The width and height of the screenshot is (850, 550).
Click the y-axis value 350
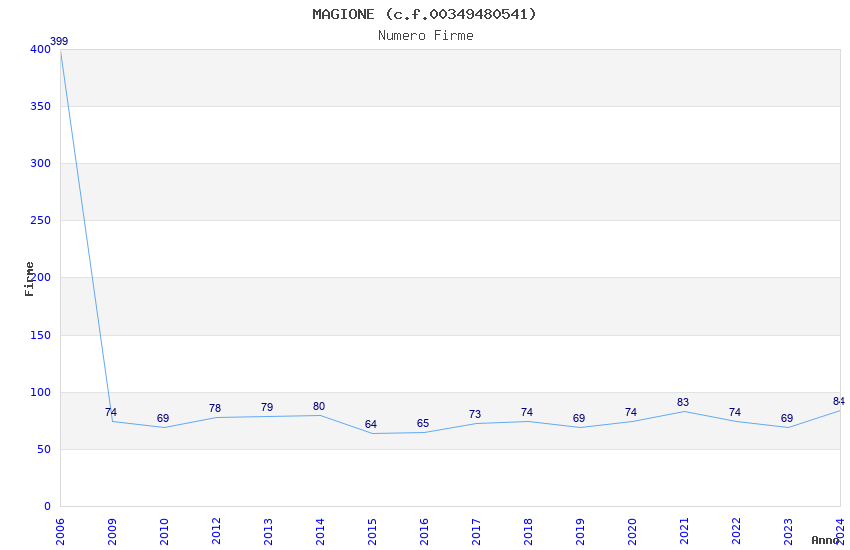coord(41,106)
